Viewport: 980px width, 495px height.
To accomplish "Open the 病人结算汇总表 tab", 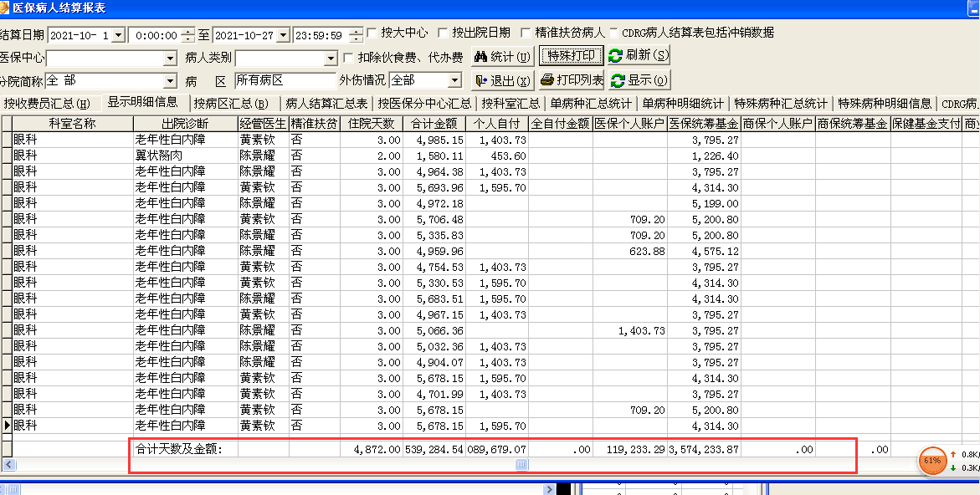I will point(326,103).
